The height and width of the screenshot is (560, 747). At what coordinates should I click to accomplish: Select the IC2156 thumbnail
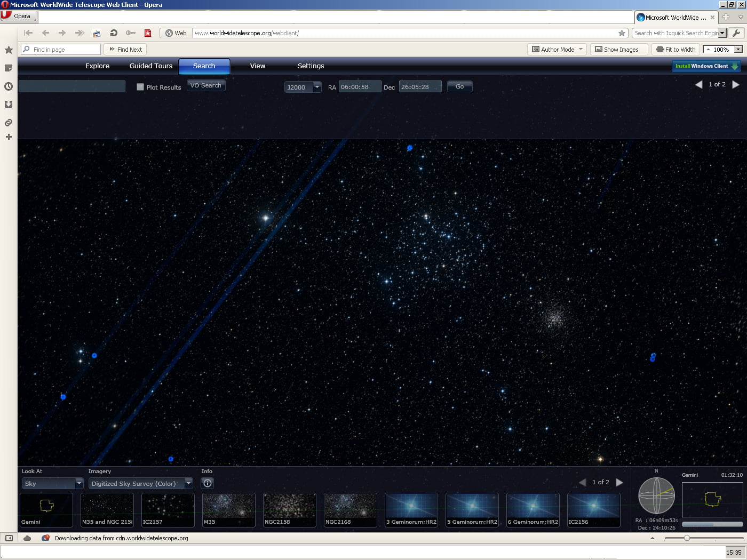tap(594, 510)
